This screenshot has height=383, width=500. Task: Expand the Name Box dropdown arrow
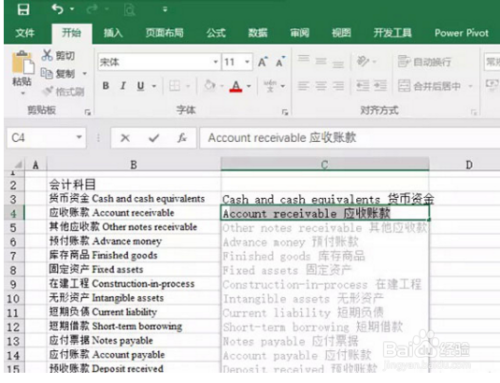79,137
